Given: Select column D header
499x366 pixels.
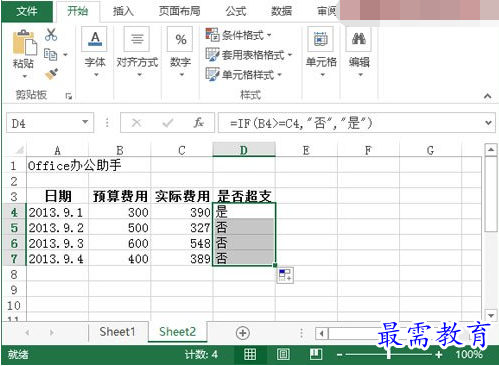Looking at the screenshot, I should (244, 150).
